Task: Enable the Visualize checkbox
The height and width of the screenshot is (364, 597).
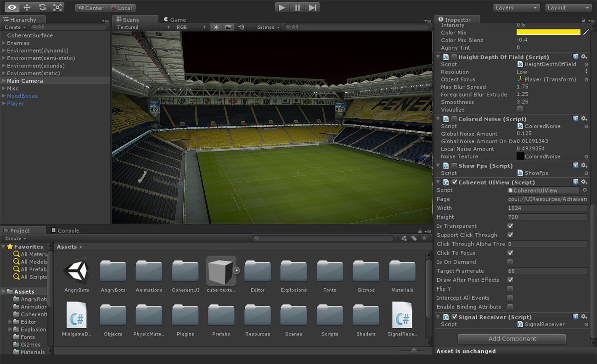Action: [519, 109]
